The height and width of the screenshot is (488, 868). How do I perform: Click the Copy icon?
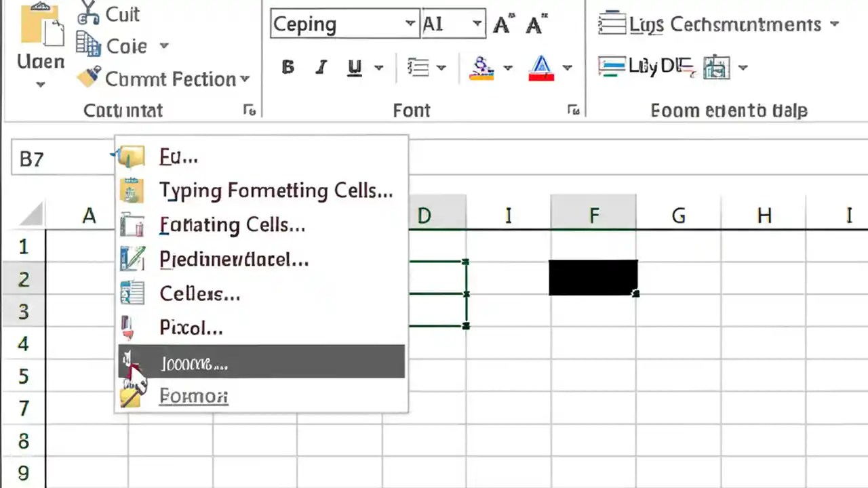89,45
